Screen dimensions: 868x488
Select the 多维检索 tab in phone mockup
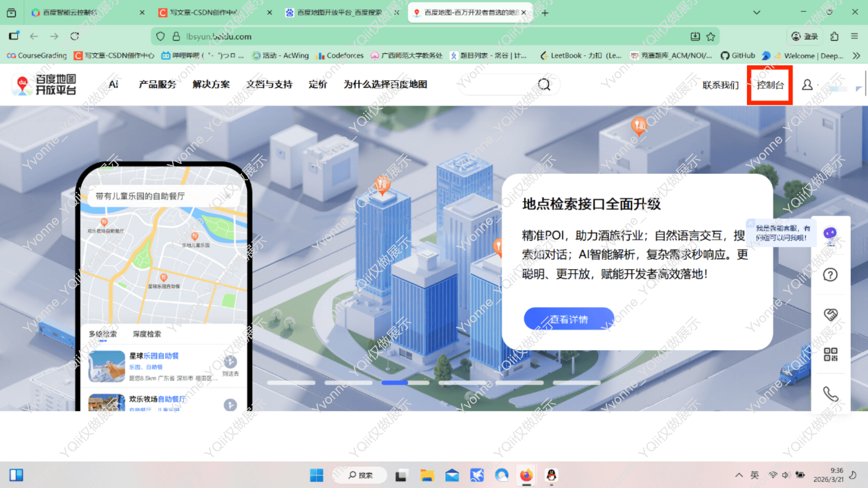103,334
